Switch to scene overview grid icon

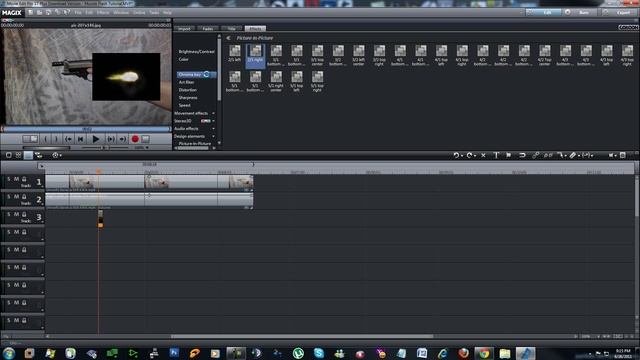click(x=18, y=155)
